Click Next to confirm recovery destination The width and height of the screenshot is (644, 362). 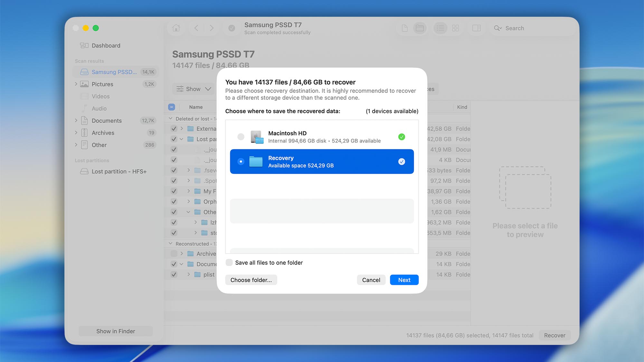coord(404,280)
